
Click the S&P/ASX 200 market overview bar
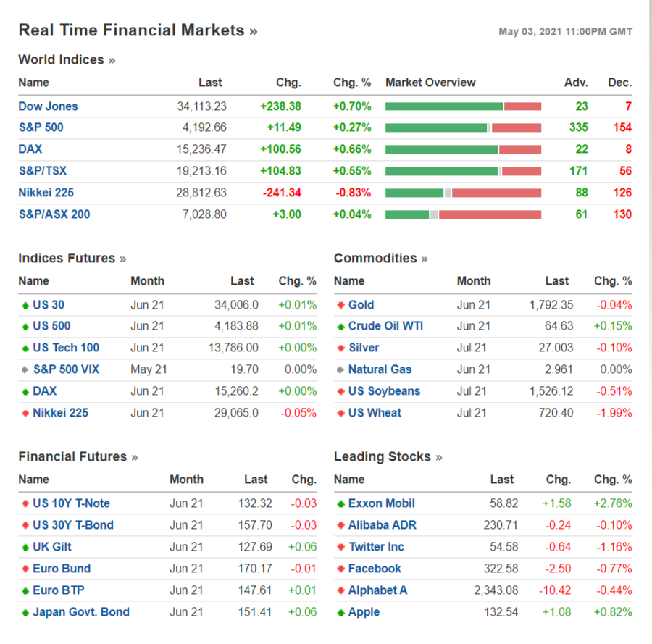pos(463,214)
